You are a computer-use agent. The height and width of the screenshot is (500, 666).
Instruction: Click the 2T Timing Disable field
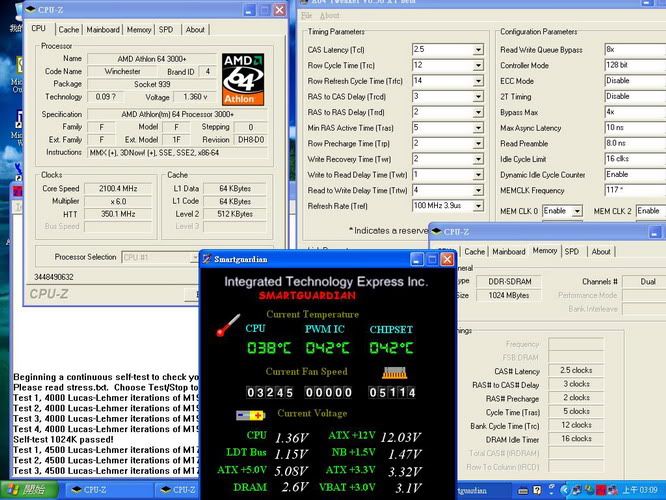point(635,96)
